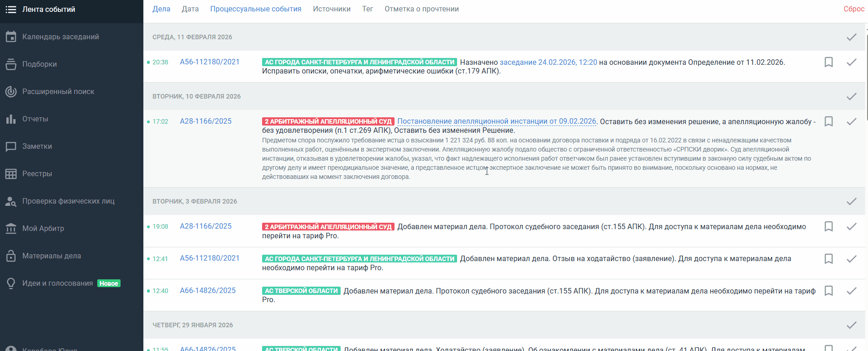
Task: Mark all events of 11 февраля as read
Action: (851, 37)
